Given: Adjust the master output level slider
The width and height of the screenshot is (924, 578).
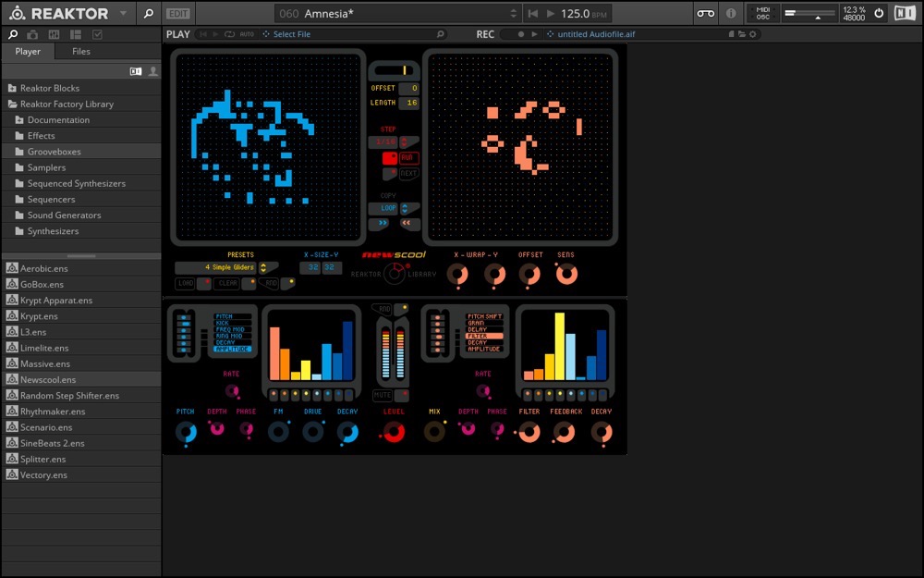Looking at the screenshot, I should coord(810,13).
